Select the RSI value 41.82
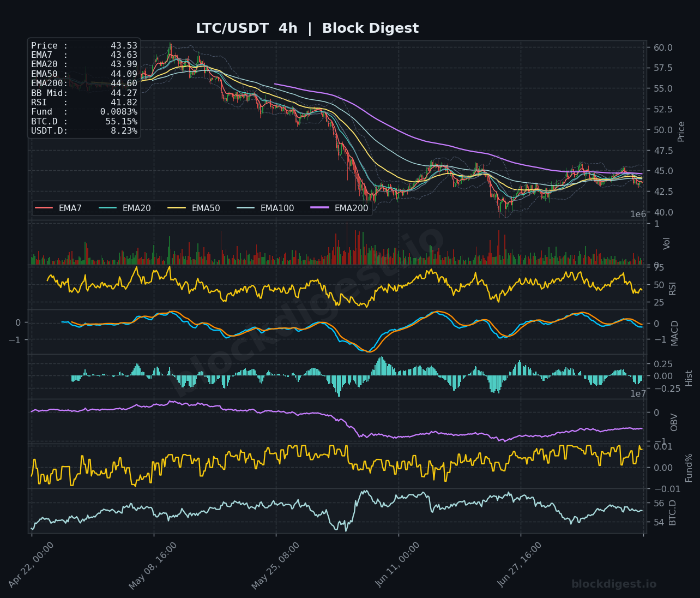The image size is (700, 598). (124, 103)
